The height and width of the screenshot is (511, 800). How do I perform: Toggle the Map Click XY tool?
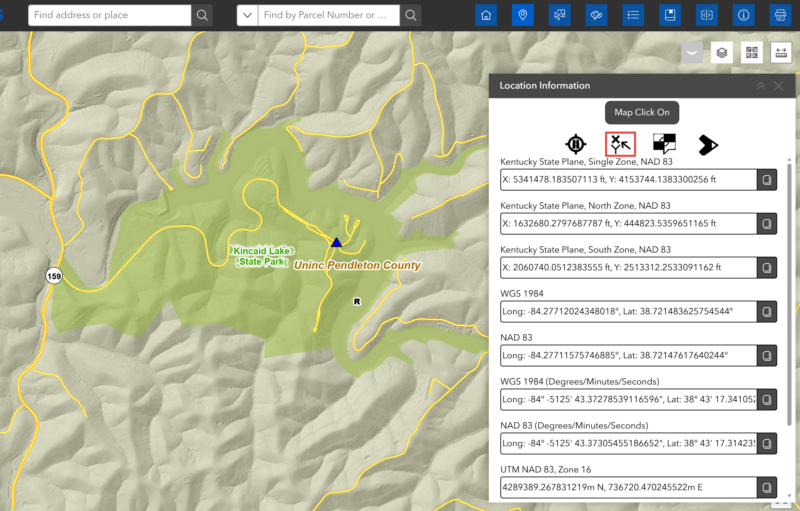point(620,144)
